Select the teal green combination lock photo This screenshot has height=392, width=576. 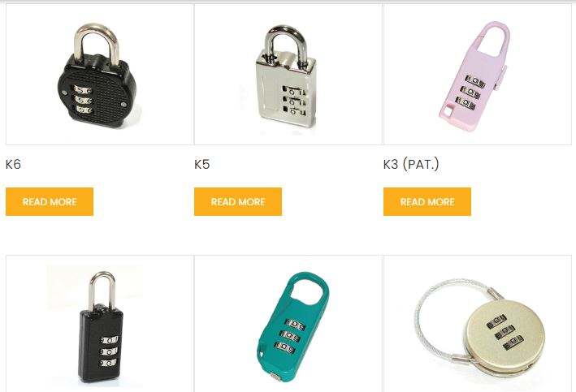click(288, 324)
